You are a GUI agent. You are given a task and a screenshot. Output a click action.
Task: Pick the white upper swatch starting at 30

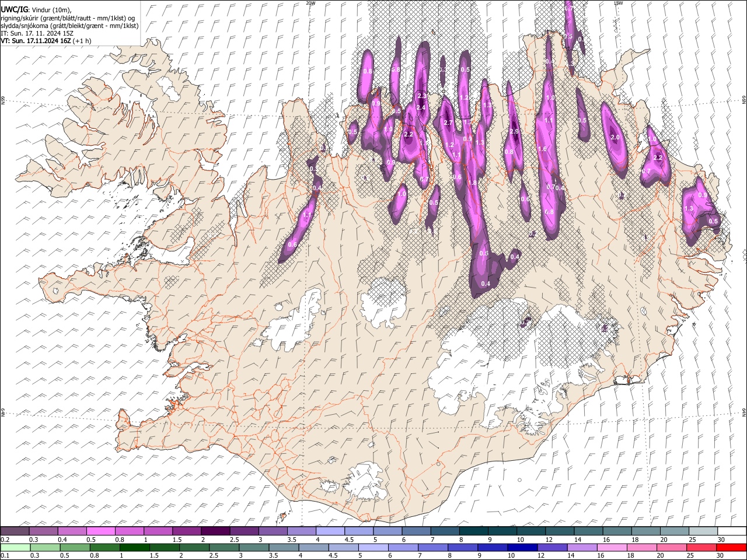point(732,531)
